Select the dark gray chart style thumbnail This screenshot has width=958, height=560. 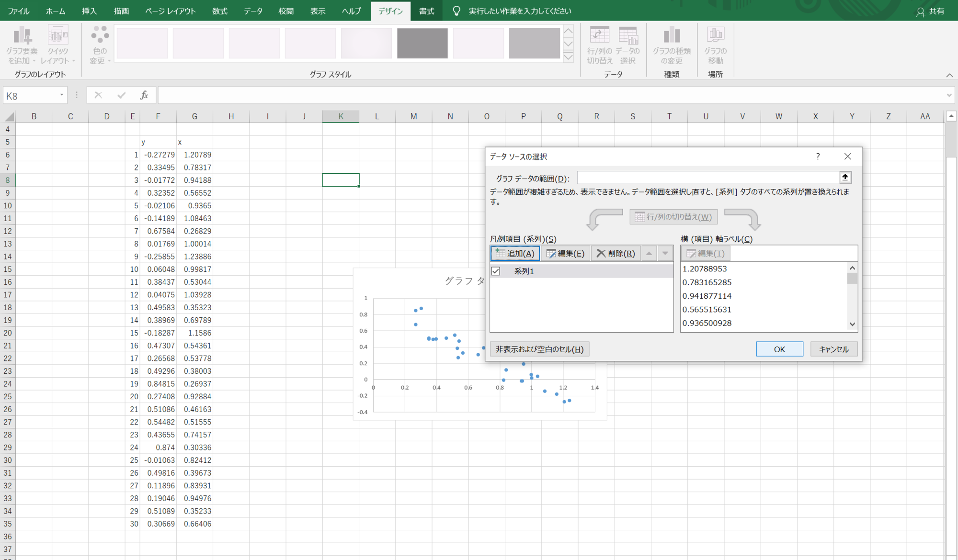tap(422, 43)
